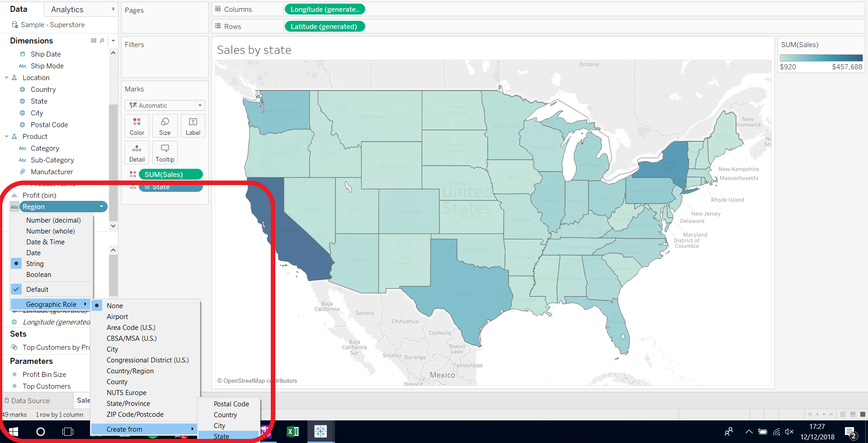
Task: Go to first sheet navigation arrow
Action: [810, 414]
